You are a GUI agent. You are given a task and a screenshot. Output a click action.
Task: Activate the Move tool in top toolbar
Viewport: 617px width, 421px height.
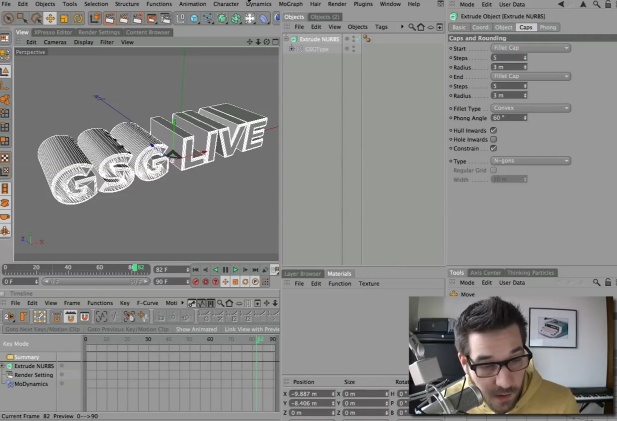[x=50, y=18]
